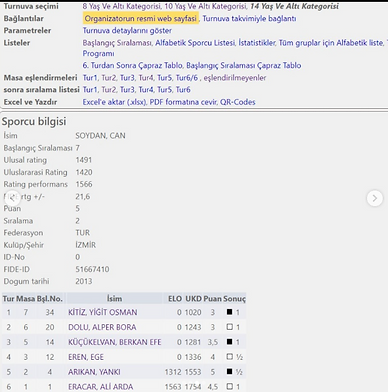Viewport: 388px width, 392px height.
Task: Open Tur5 in Masa eşlendirmeleri row
Action: (x=165, y=78)
